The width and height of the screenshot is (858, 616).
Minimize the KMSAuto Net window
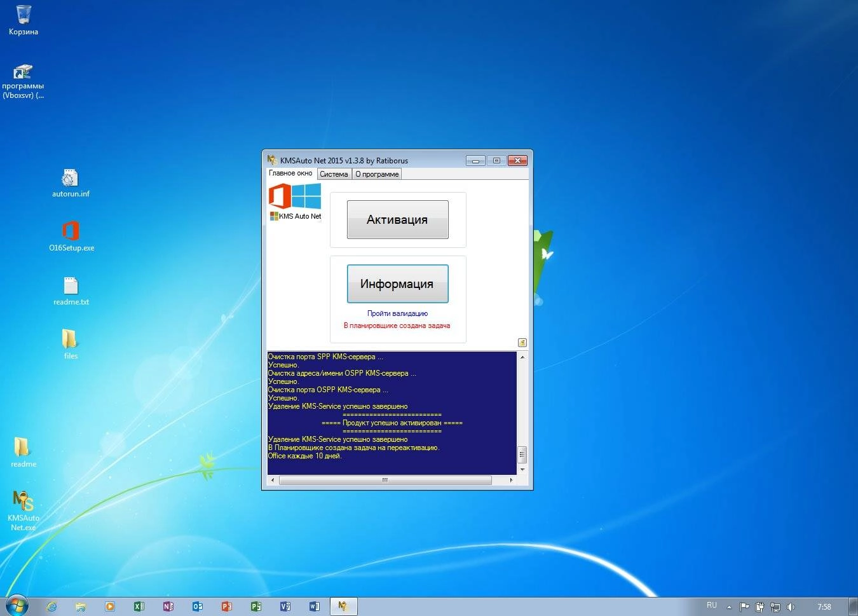475,161
